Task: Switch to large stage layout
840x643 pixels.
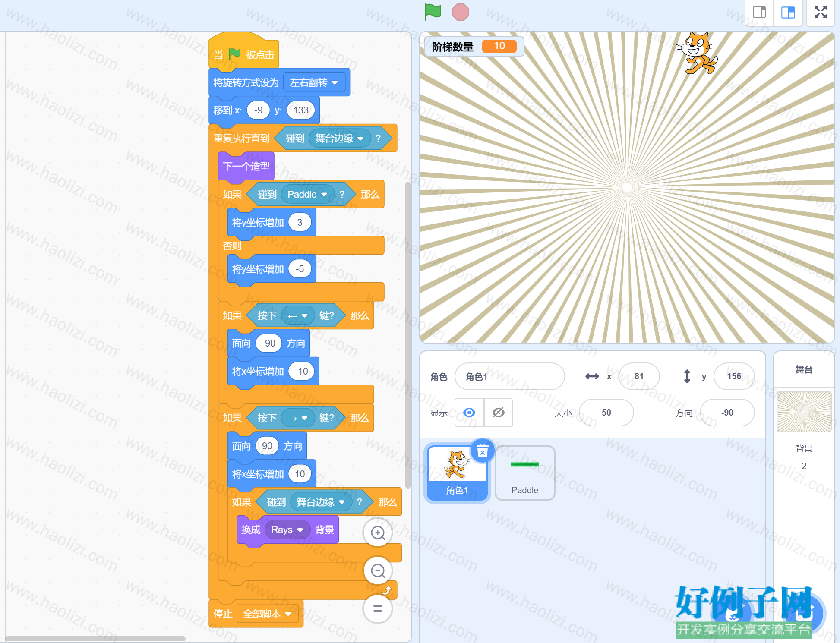Action: pyautogui.click(x=788, y=12)
